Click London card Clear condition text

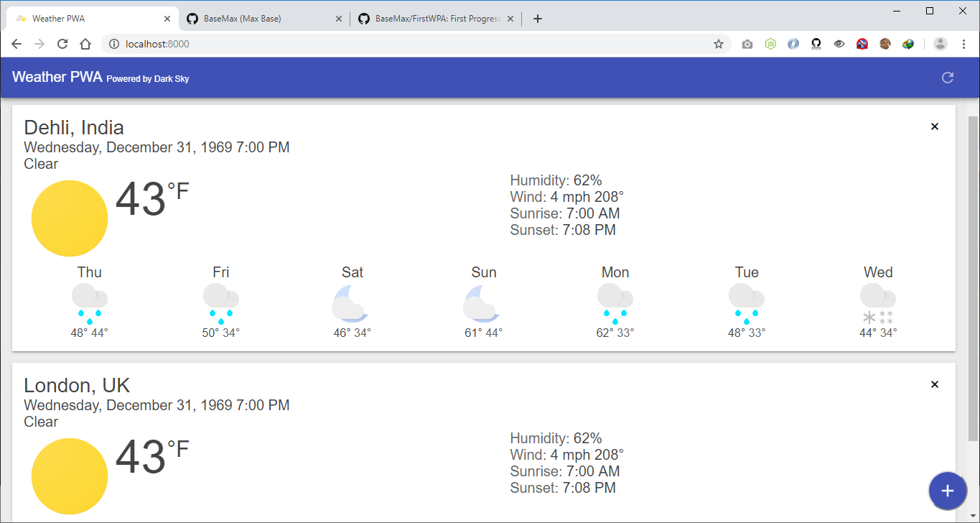tap(41, 422)
